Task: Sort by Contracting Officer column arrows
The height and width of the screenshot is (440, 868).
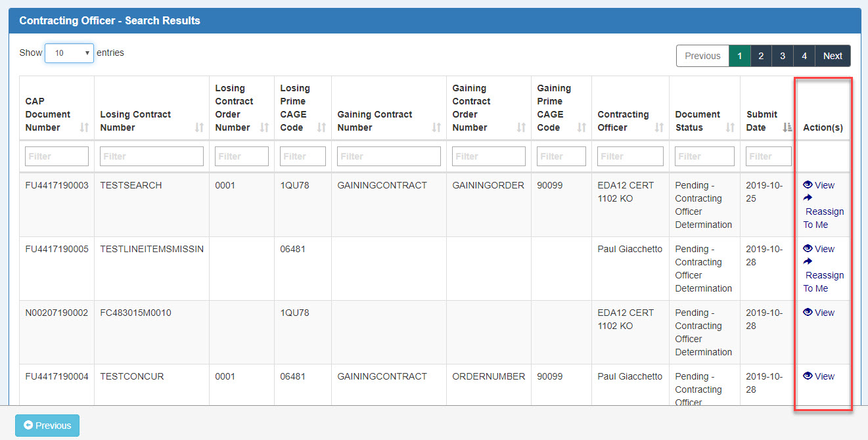Action: tap(659, 127)
